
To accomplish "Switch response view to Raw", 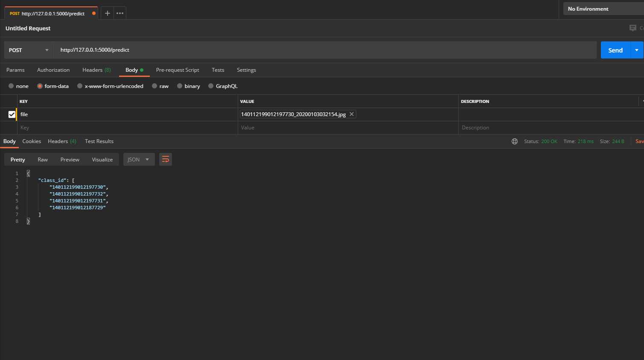I will 43,159.
